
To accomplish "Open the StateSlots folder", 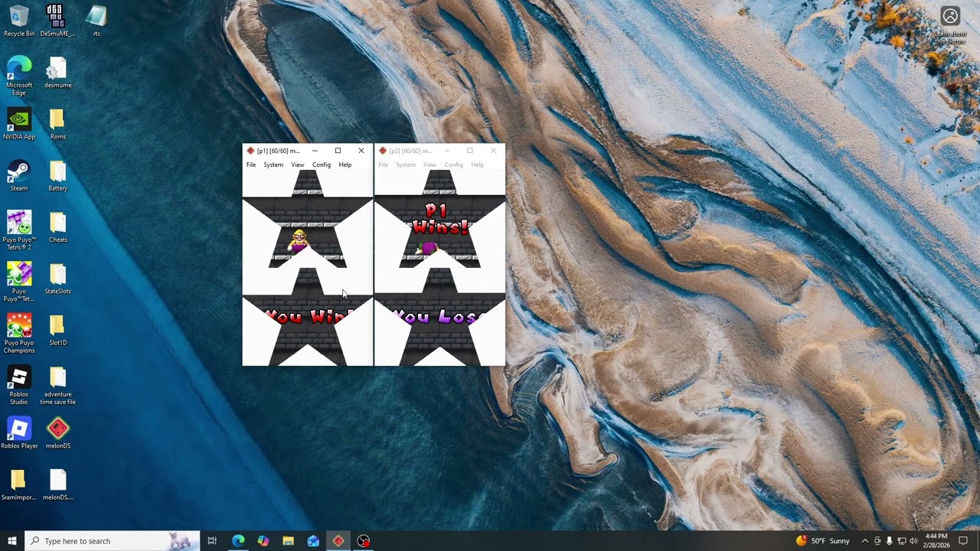I will tap(57, 279).
